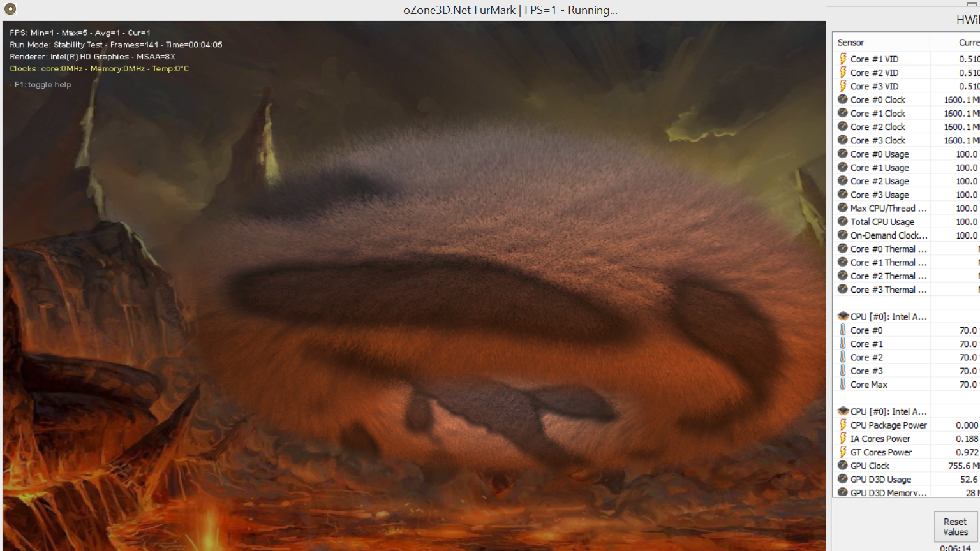
Task: Click the yellow Clocks/Memory/Temp overlay line
Action: pos(99,68)
